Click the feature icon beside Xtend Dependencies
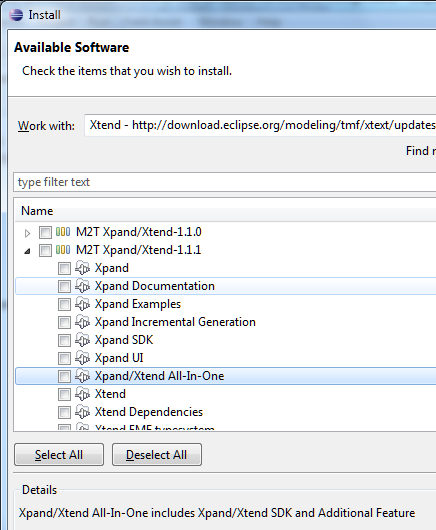Viewport: 436px width, 530px height. tap(82, 412)
